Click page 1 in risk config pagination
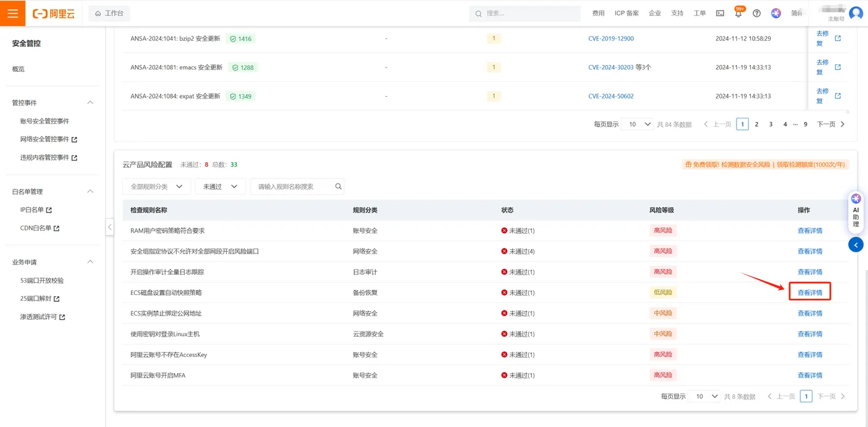Screen dimensions: 868x427 click(806, 396)
